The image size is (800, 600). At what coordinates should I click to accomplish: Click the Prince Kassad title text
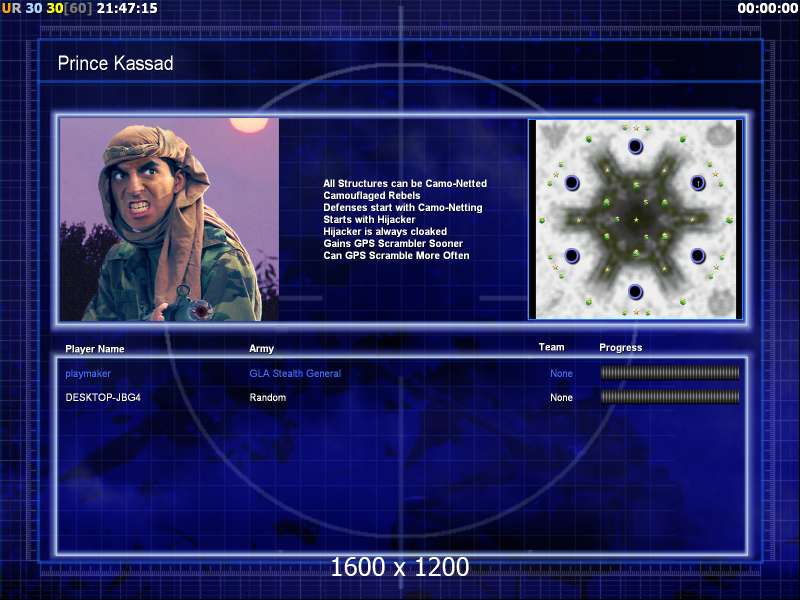[x=115, y=64]
